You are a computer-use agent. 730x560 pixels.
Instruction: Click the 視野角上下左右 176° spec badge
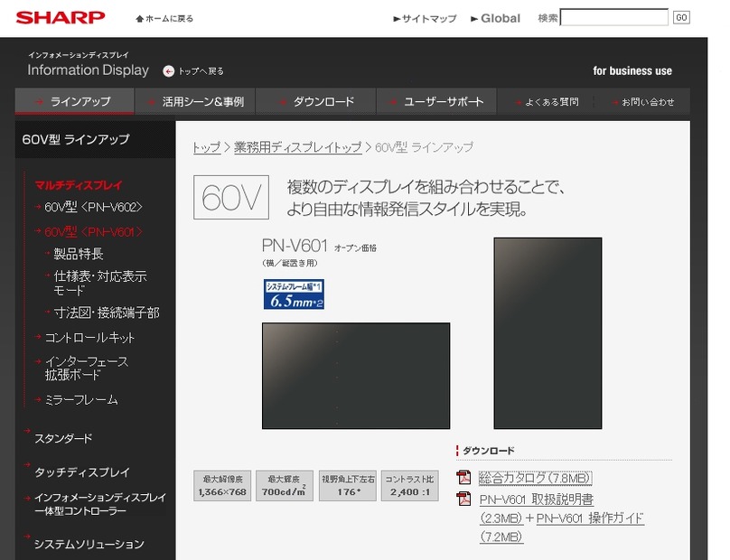click(347, 486)
